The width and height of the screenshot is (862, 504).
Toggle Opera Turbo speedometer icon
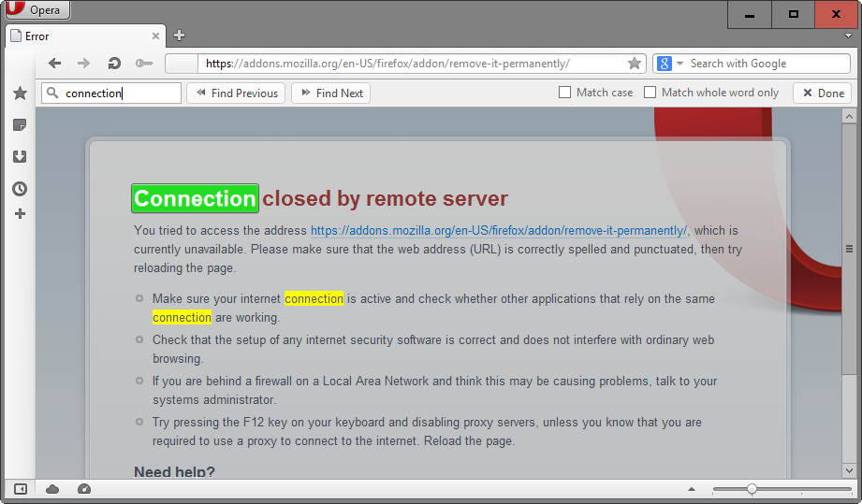pyautogui.click(x=84, y=489)
